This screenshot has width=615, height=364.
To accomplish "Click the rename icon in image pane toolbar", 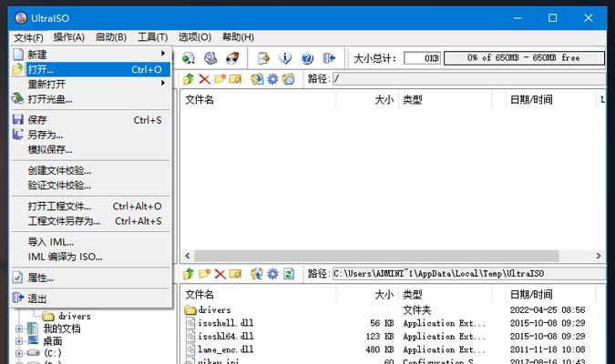I will [x=235, y=79].
